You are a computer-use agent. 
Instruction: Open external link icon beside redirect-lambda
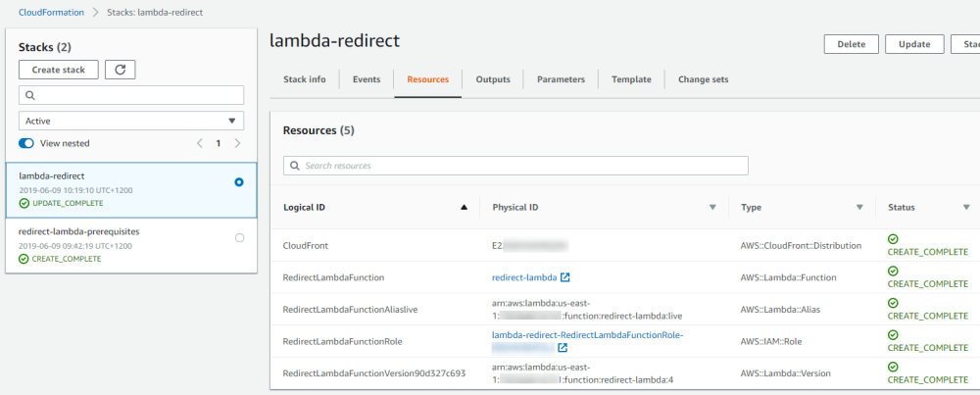(565, 277)
